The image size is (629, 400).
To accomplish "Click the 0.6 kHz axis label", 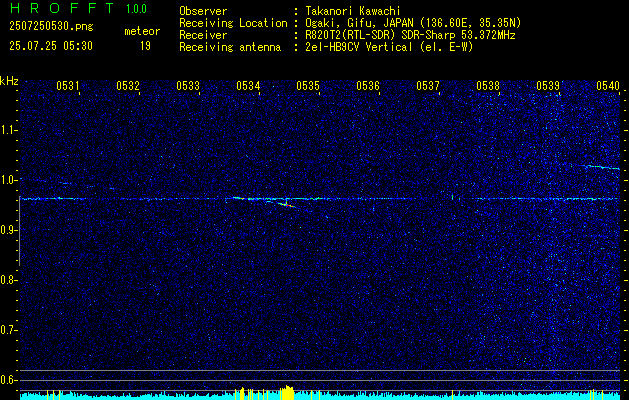I will pos(8,380).
